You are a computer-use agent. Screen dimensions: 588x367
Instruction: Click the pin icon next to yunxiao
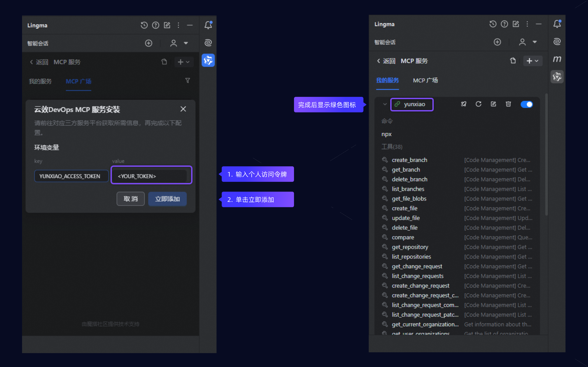tap(463, 104)
